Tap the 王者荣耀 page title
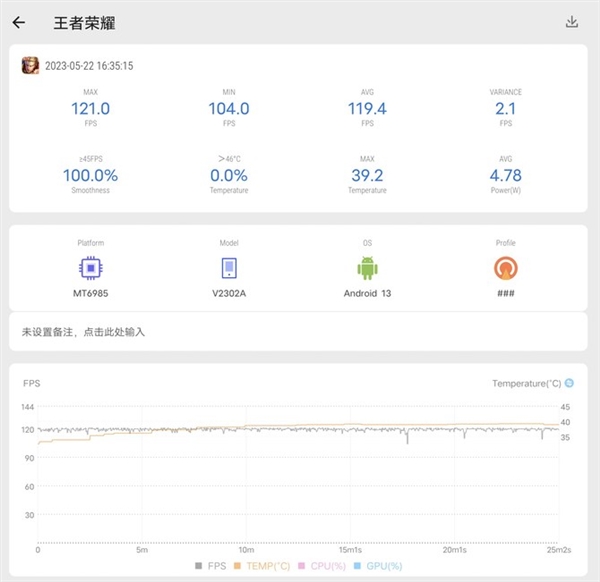This screenshot has height=582, width=600. [x=84, y=22]
